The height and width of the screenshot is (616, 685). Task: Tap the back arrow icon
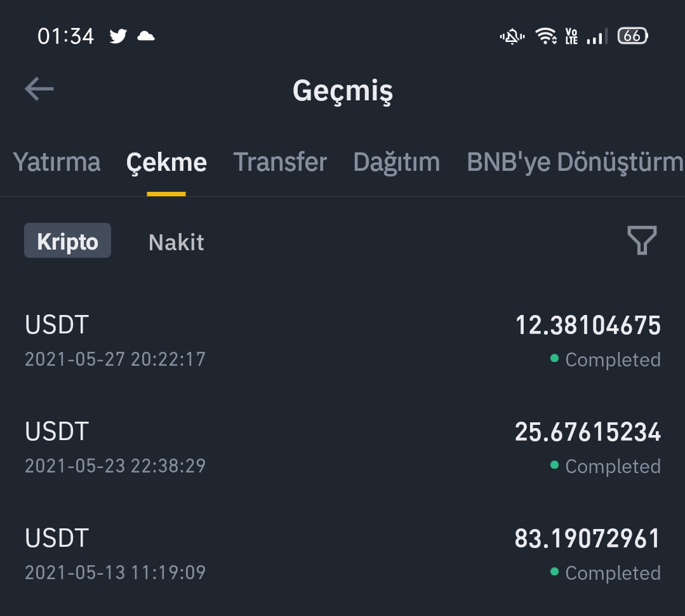coord(39,90)
